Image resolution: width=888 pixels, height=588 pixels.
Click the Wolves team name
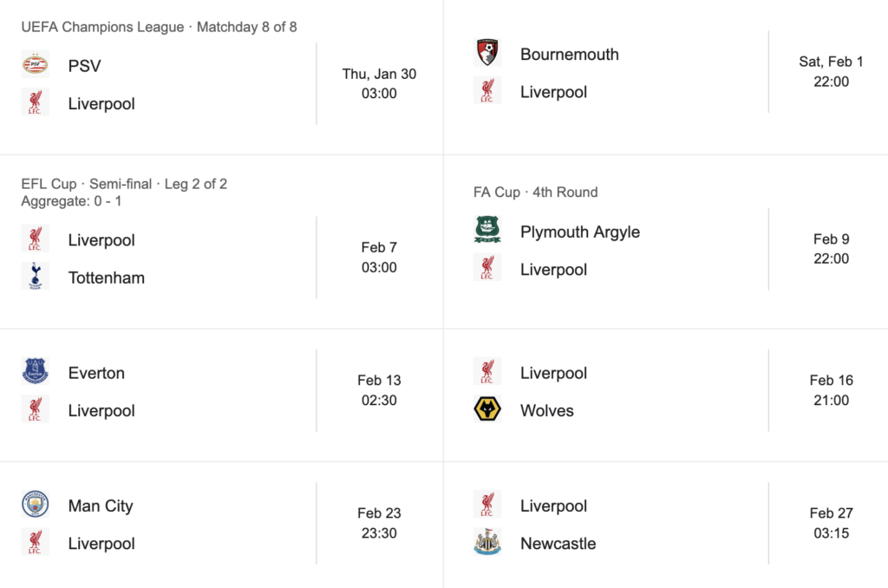click(546, 410)
